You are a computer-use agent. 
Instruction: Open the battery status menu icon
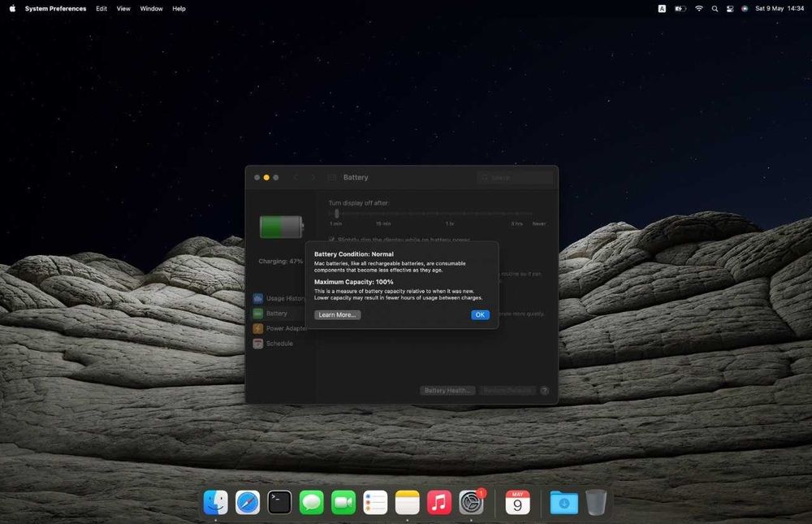(x=680, y=8)
